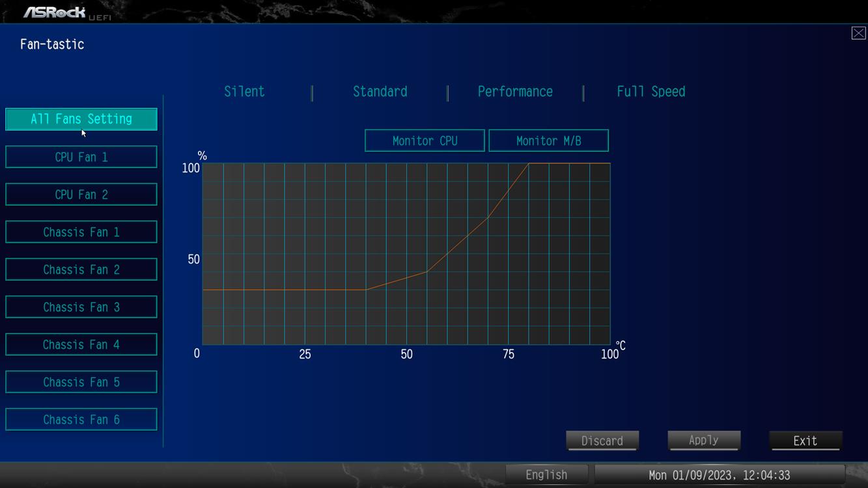This screenshot has width=868, height=488.
Task: Switch to Full Speed fan mode
Action: pos(651,92)
